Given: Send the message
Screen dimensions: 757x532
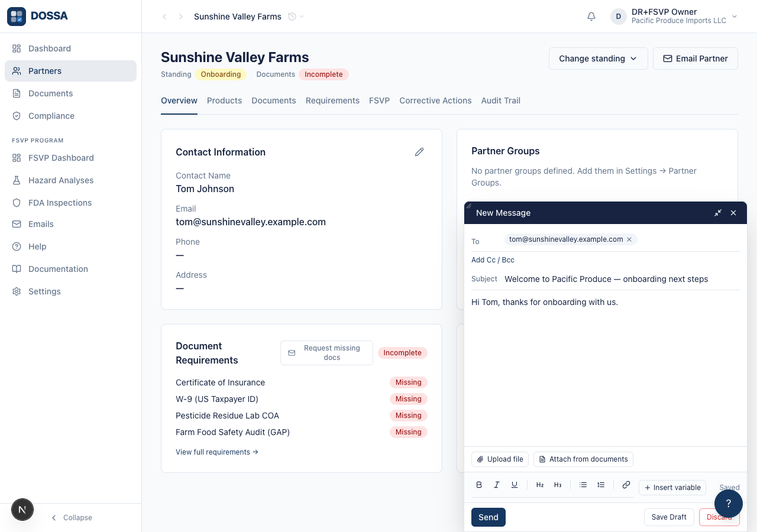Looking at the screenshot, I should click(x=489, y=517).
